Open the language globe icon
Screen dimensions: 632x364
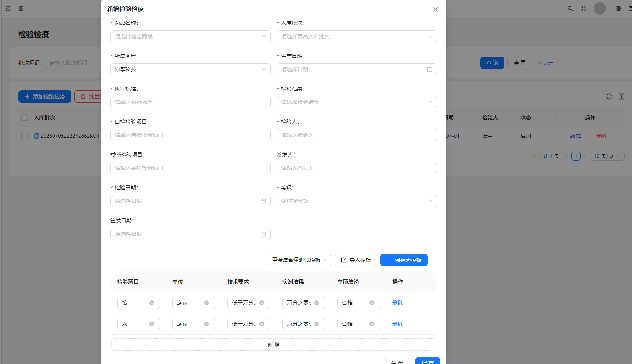(618, 8)
